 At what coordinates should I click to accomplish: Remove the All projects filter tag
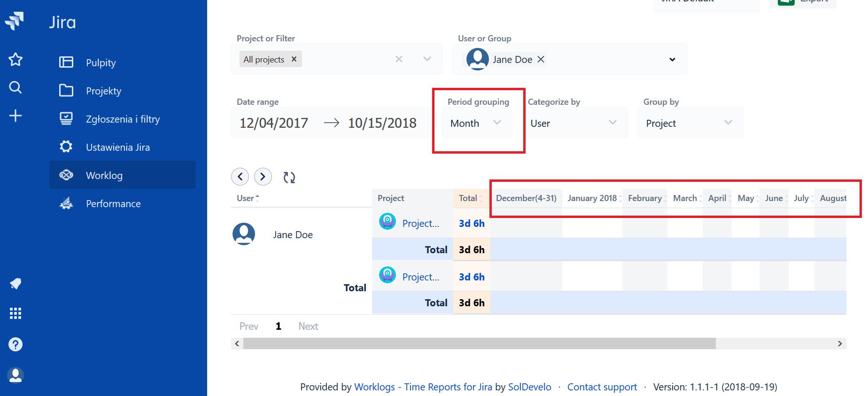(x=294, y=59)
